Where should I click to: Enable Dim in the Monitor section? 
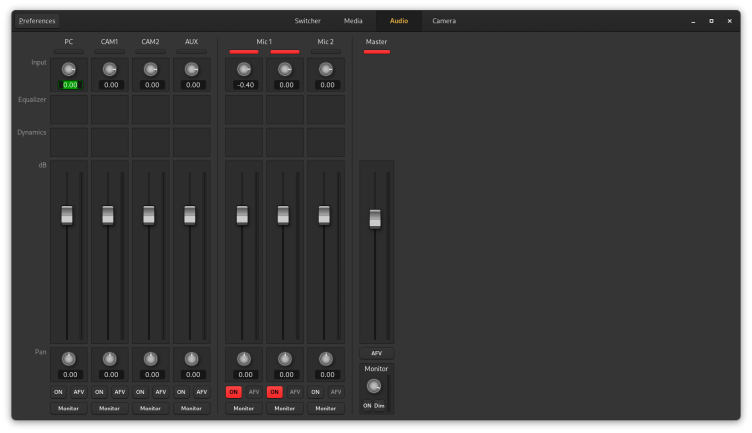380,405
